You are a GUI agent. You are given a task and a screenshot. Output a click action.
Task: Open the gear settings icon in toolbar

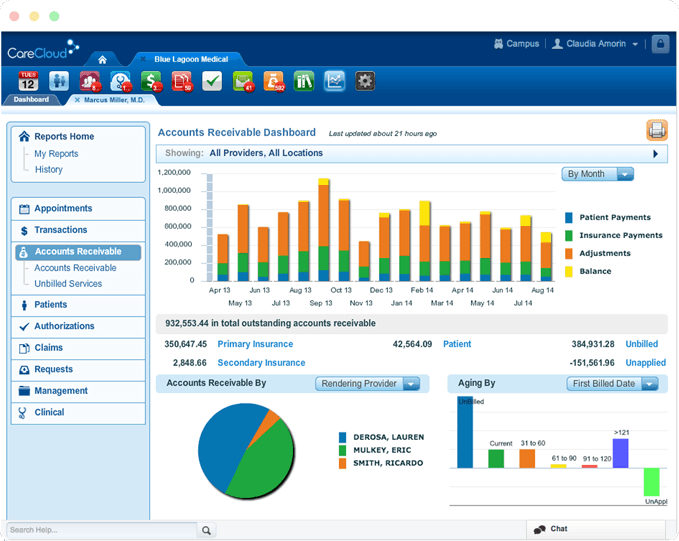click(x=365, y=81)
